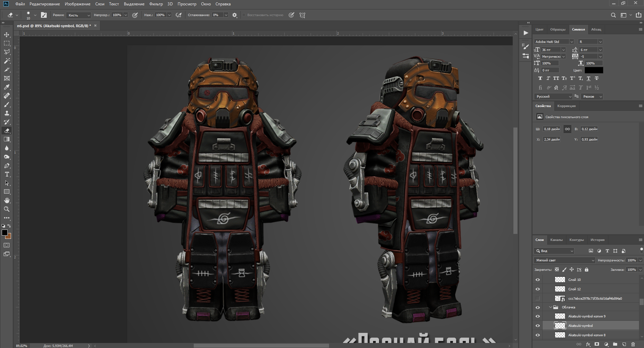
Task: Hide layer Слой 10
Action: pyautogui.click(x=538, y=280)
